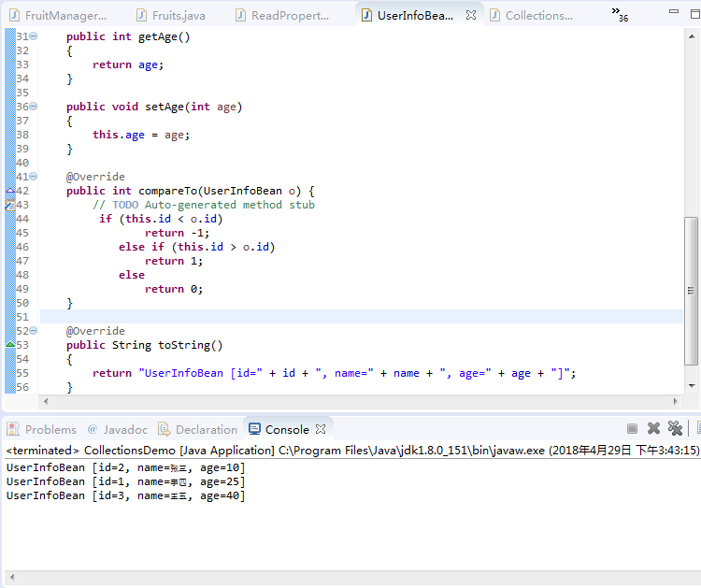Click console output line with id=3
The width and height of the screenshot is (701, 588).
pos(125,495)
